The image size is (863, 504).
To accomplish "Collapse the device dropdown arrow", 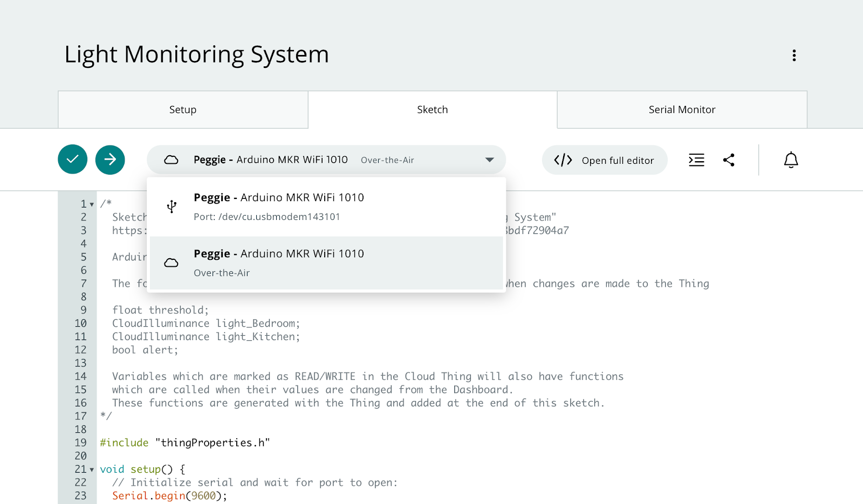I will pyautogui.click(x=490, y=160).
